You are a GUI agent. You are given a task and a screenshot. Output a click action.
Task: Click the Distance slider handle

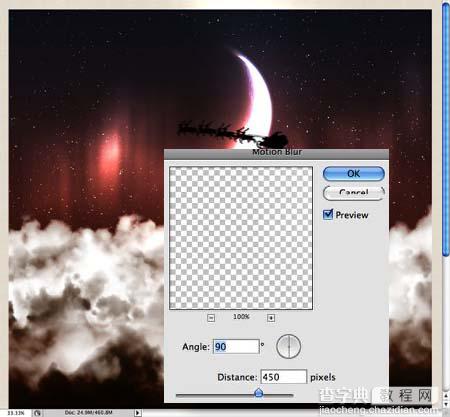259,393
